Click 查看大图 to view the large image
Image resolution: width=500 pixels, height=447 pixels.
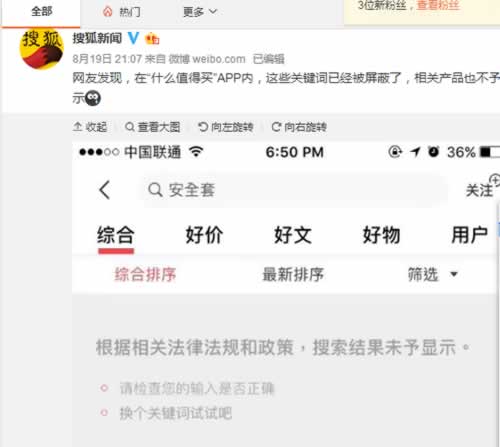[153, 127]
